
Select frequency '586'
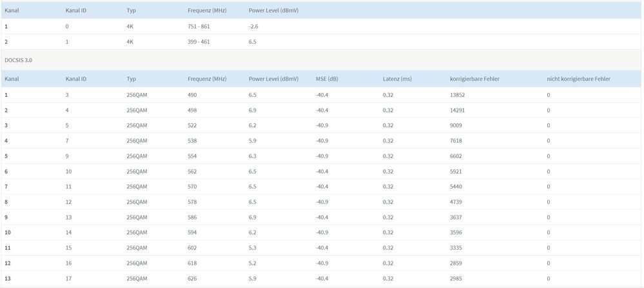(192, 217)
